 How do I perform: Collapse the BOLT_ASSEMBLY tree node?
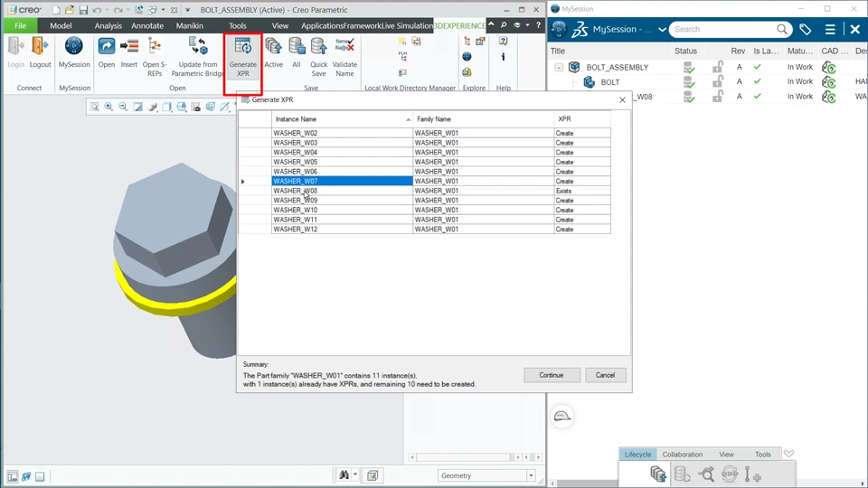(559, 68)
